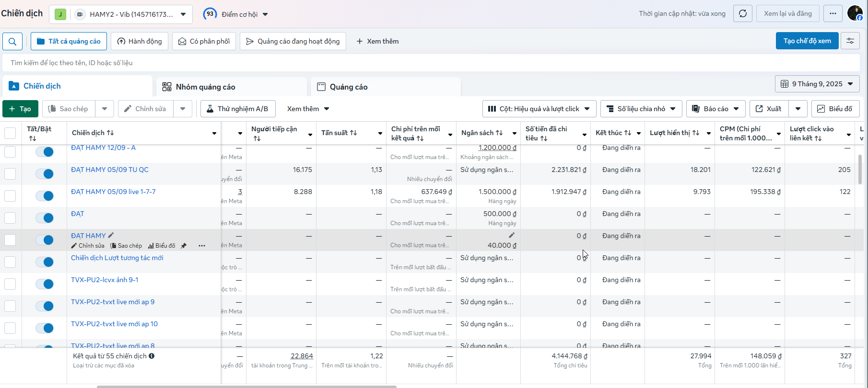This screenshot has height=388, width=868.
Task: Open three-dot more options on ĐẠT HAMY row
Action: click(202, 246)
